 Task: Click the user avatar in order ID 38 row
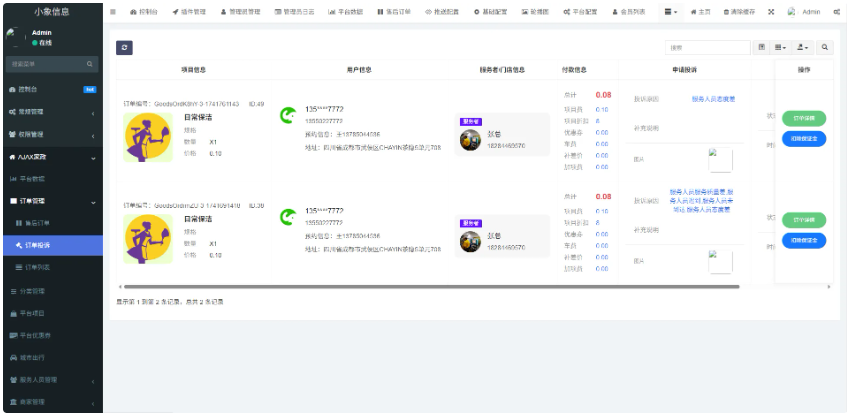(288, 217)
